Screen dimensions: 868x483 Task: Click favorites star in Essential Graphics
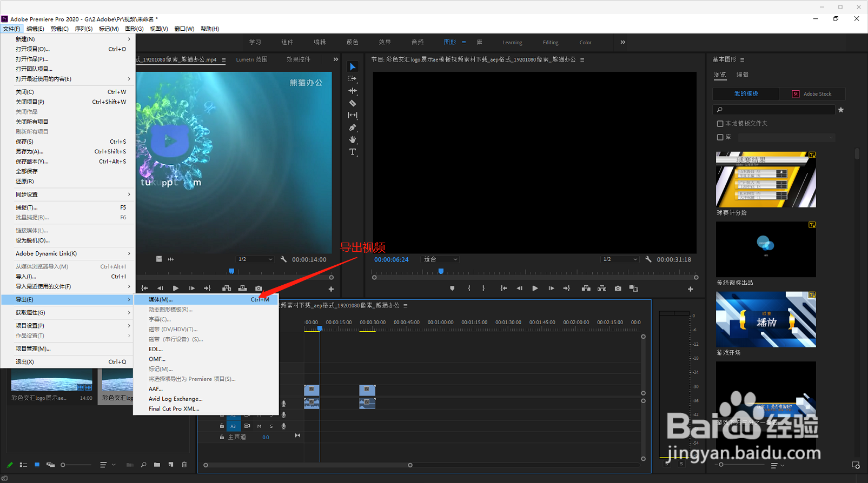[840, 110]
